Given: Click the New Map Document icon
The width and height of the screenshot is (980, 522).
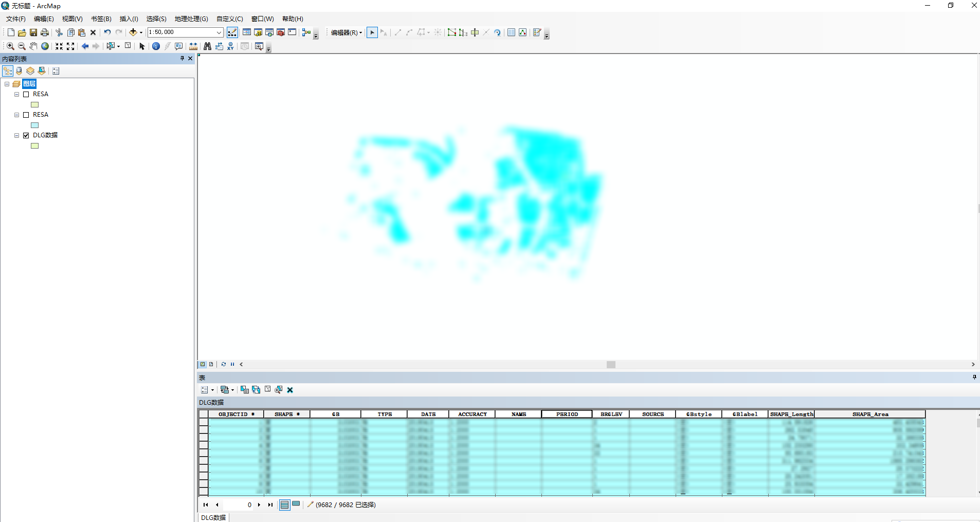Looking at the screenshot, I should 11,32.
